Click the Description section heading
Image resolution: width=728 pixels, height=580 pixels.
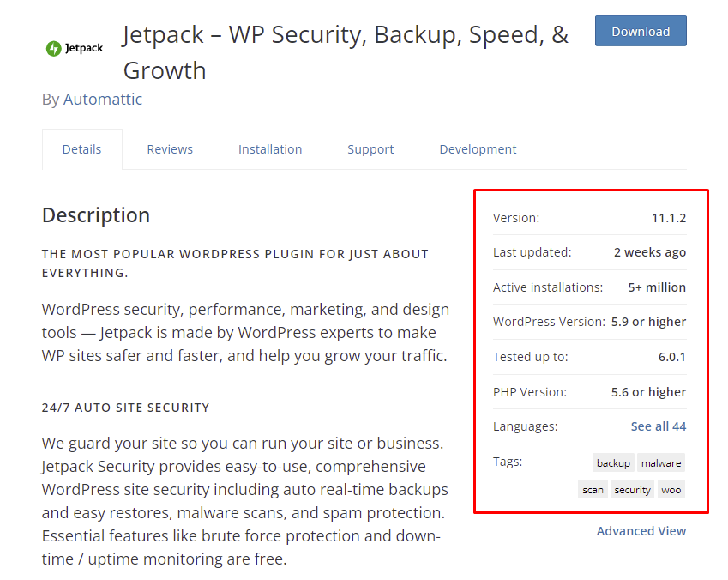[95, 214]
